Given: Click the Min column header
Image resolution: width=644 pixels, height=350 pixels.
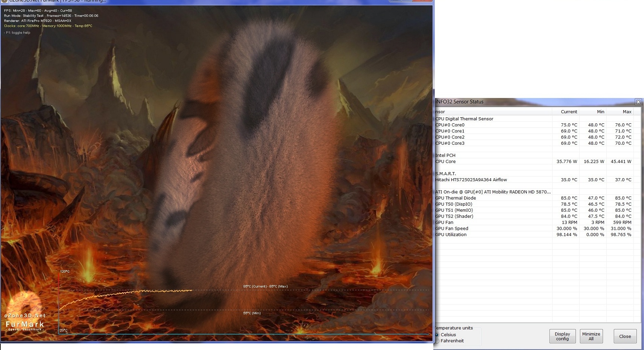Looking at the screenshot, I should pos(593,112).
